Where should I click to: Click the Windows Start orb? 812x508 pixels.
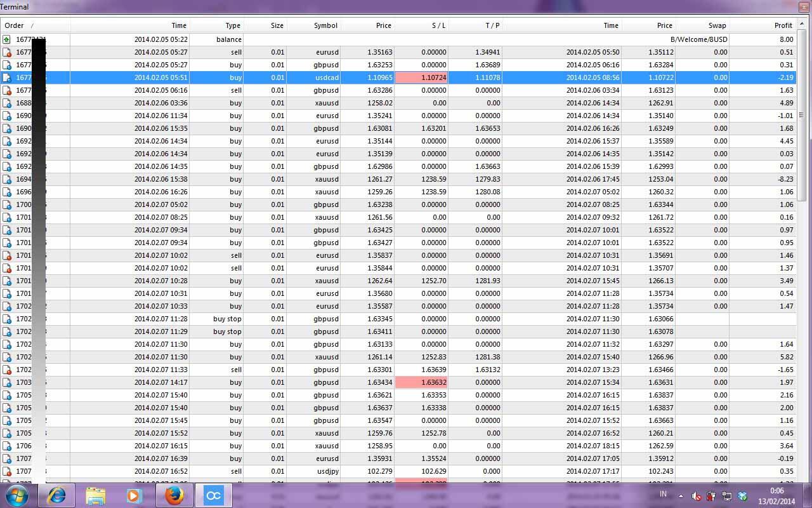[x=17, y=495]
